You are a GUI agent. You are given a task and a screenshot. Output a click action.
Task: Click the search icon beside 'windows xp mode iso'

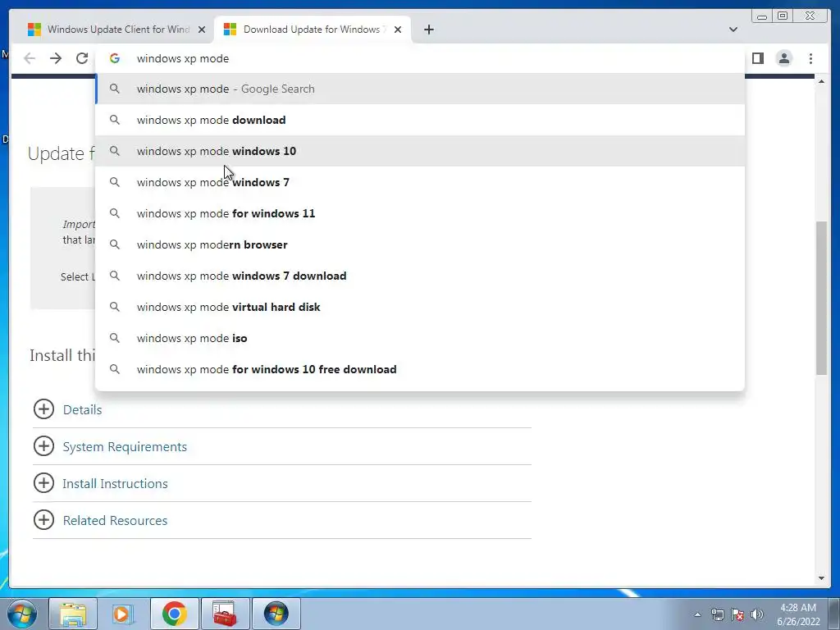115,338
